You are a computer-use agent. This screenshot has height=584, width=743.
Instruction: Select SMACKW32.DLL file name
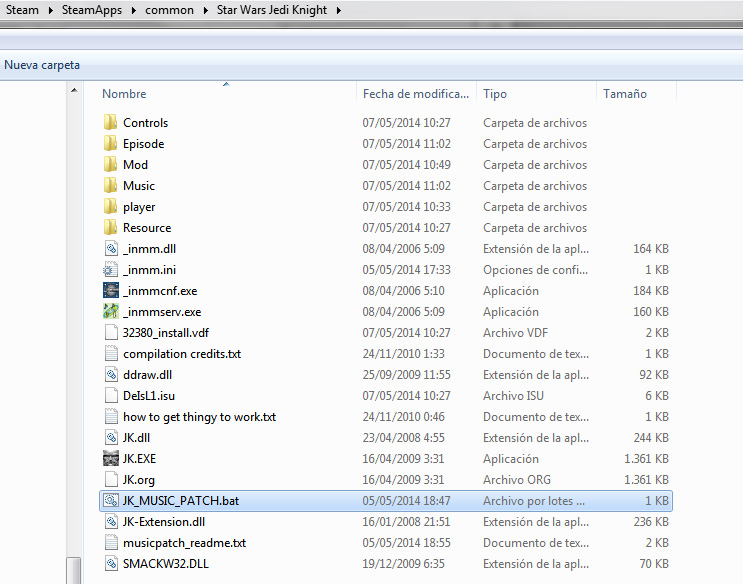(166, 564)
